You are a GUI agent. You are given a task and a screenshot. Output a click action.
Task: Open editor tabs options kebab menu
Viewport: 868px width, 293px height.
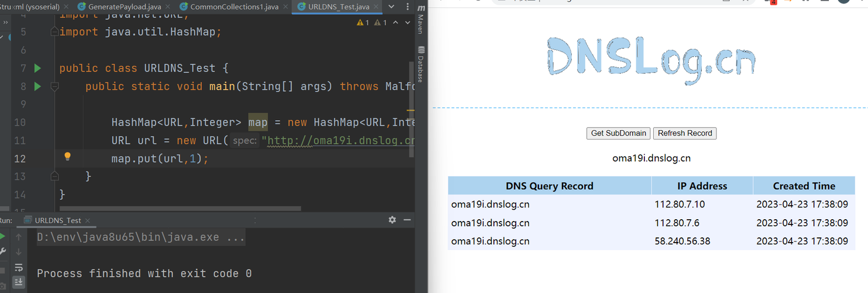pos(407,7)
